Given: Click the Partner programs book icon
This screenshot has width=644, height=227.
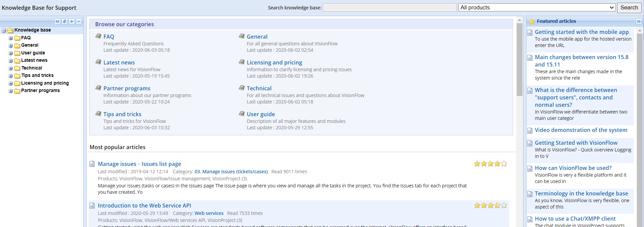Looking at the screenshot, I should point(98,88).
